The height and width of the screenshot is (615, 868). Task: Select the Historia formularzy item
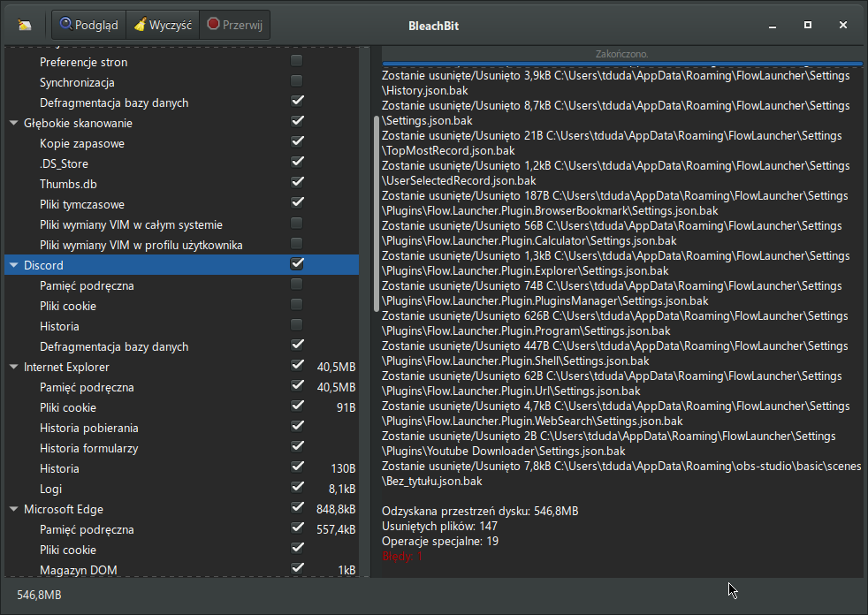88,448
